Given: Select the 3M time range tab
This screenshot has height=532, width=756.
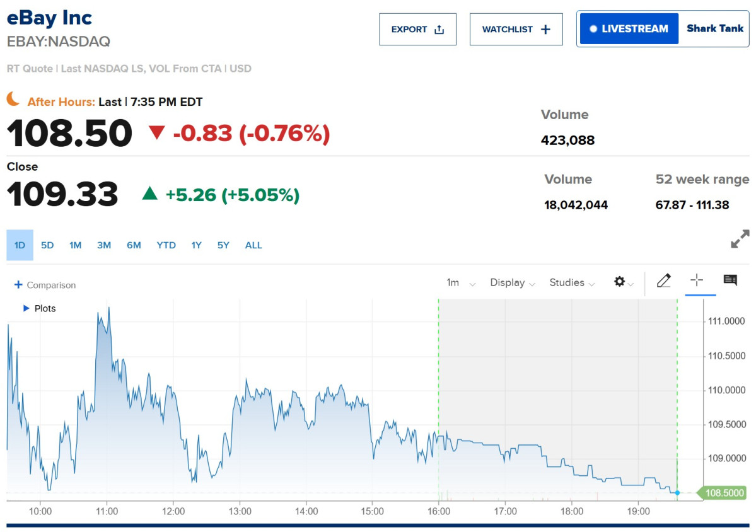Looking at the screenshot, I should pos(104,245).
